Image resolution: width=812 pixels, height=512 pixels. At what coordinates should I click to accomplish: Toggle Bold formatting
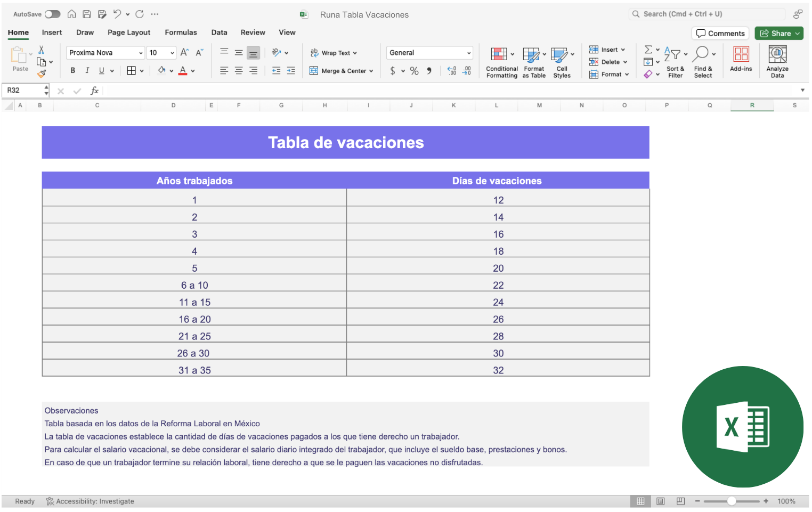coord(73,70)
